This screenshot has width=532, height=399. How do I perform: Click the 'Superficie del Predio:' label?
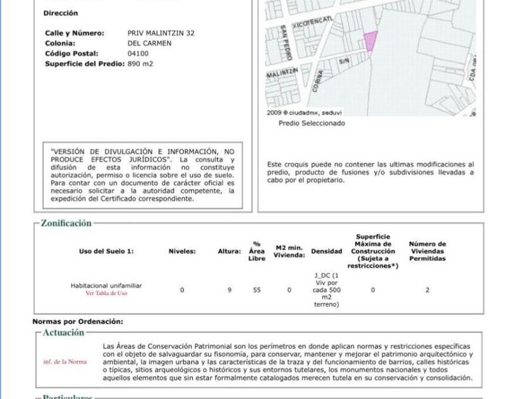85,63
